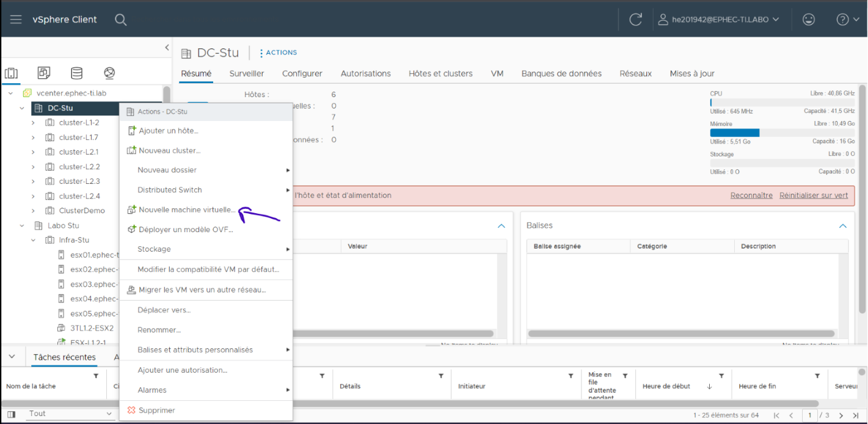The image size is (868, 424).
Task: Open the Distributed Switch submenu
Action: point(206,190)
